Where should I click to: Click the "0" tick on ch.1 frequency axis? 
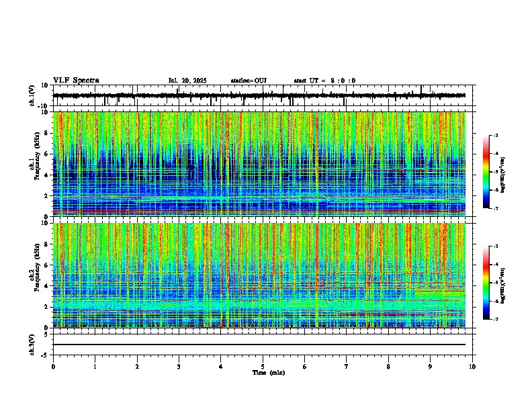[x=46, y=216]
